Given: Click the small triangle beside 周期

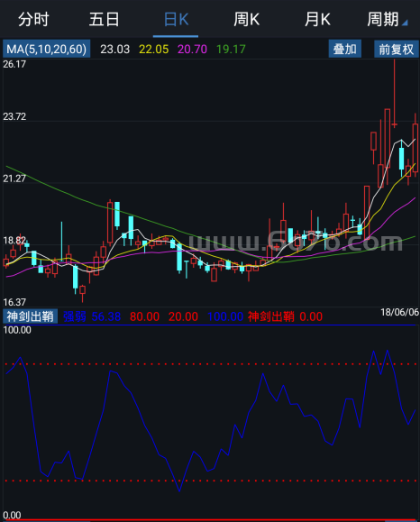Looking at the screenshot, I should coord(405,23).
